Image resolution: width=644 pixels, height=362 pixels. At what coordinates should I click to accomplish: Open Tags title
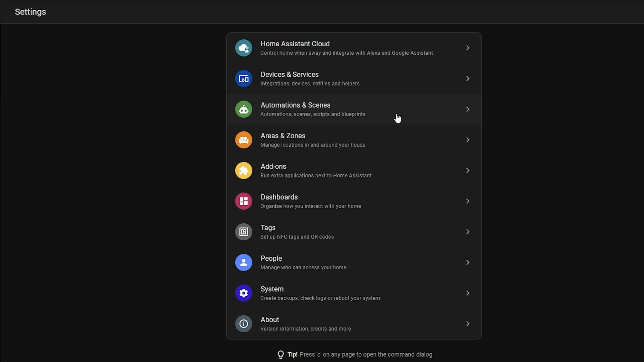pos(268,228)
